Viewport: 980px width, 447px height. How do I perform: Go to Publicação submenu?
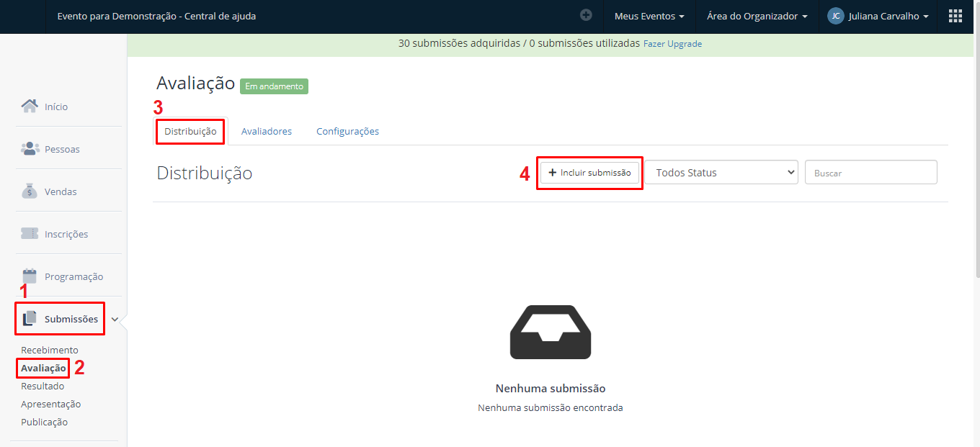(x=45, y=422)
